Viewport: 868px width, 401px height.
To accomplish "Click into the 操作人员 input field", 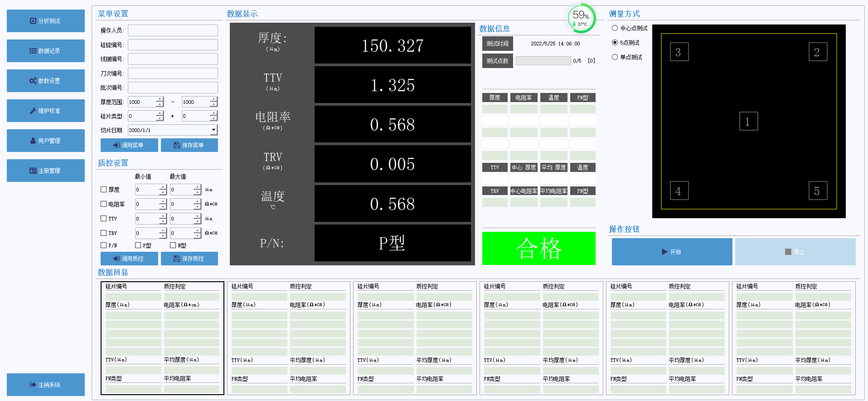I will (x=173, y=30).
